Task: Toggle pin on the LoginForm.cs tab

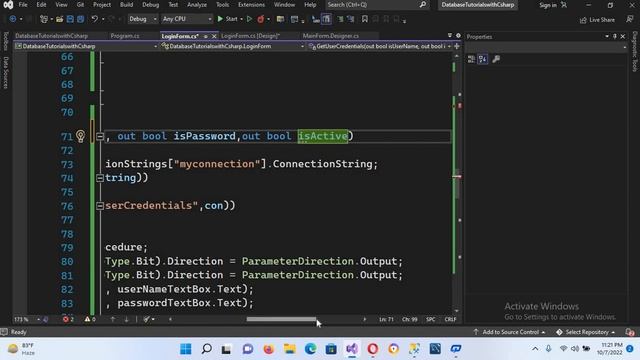Action: click(206, 36)
